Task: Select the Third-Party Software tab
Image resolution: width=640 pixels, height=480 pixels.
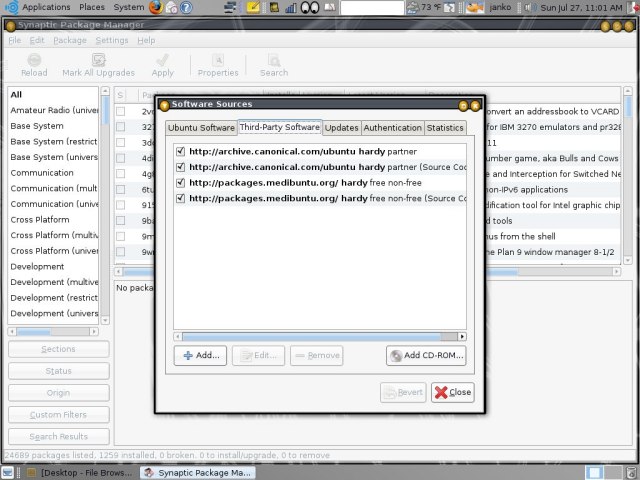Action: 280,127
